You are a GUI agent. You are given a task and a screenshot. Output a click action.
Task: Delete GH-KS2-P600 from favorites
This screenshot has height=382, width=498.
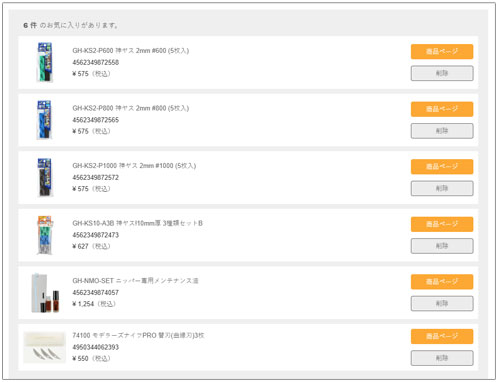pos(442,73)
